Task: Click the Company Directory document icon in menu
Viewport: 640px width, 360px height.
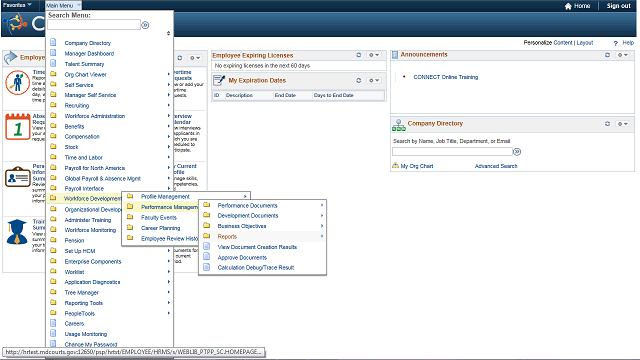Action: click(x=53, y=42)
